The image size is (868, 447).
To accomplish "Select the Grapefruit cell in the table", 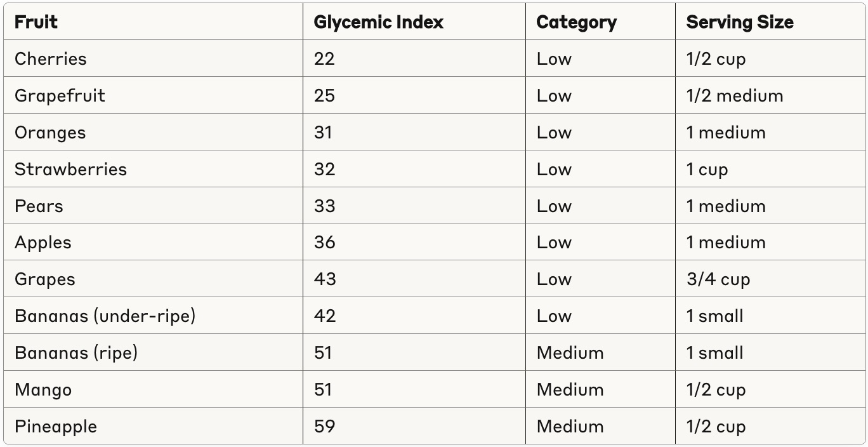I will (x=60, y=96).
